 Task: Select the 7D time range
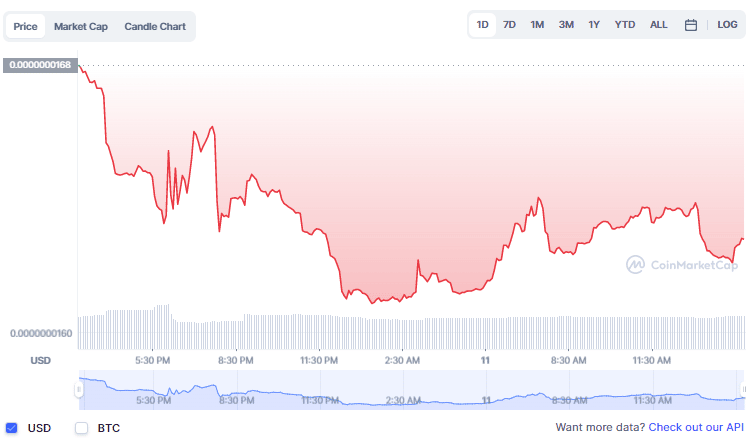[x=509, y=25]
